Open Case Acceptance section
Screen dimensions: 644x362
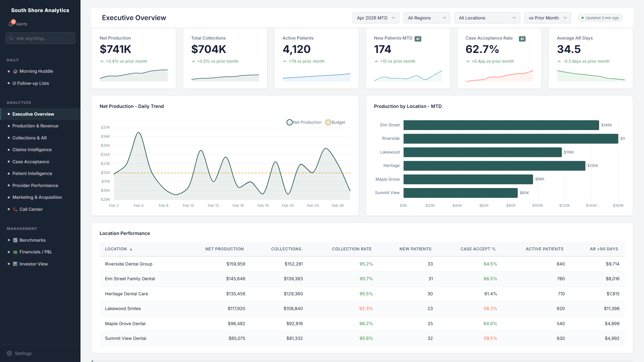40,162
